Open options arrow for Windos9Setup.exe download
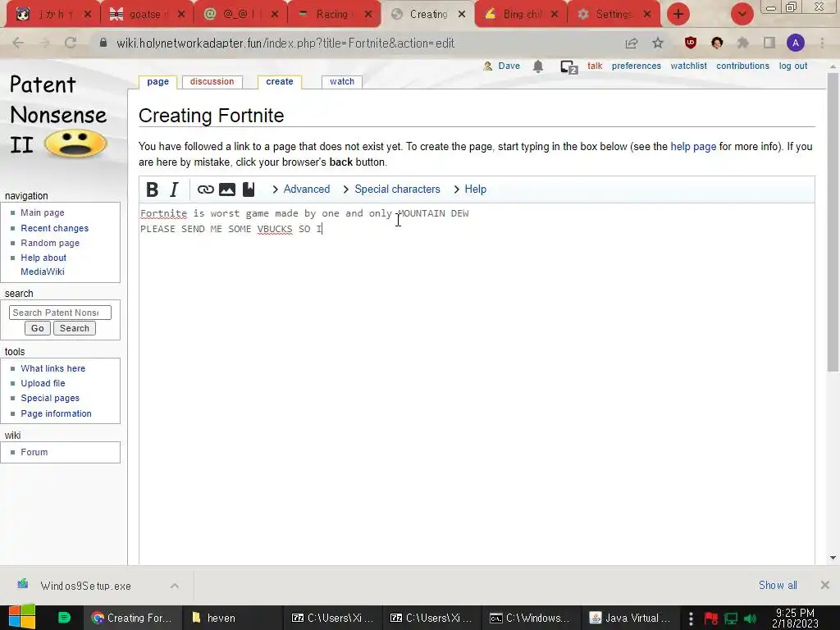840x630 pixels. (175, 586)
